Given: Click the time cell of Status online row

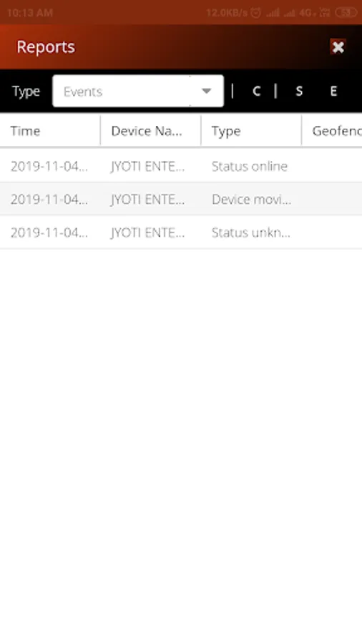Looking at the screenshot, I should [50, 166].
